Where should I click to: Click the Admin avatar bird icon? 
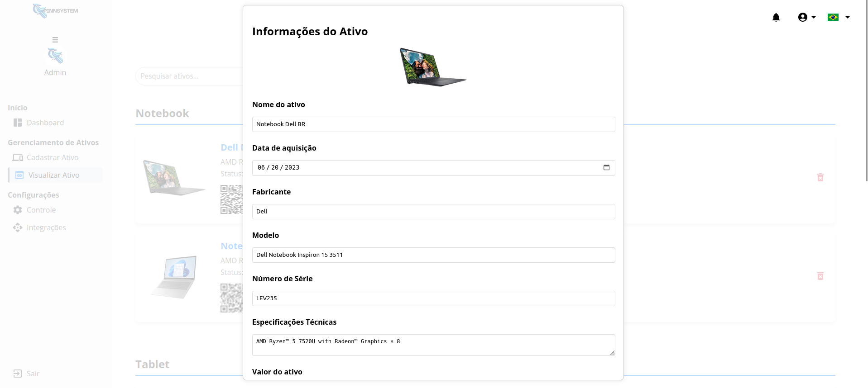55,56
